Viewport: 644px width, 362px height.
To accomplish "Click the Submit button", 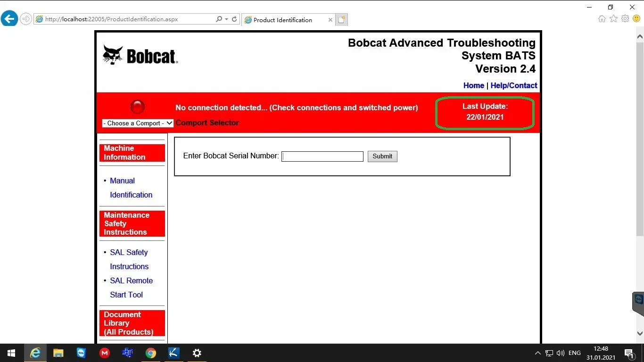I will [382, 156].
